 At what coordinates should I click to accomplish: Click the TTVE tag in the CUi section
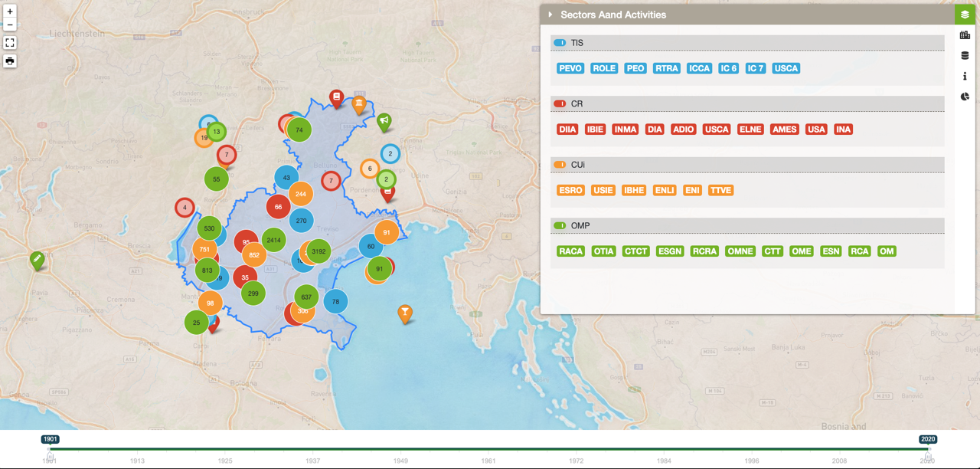[x=720, y=190]
